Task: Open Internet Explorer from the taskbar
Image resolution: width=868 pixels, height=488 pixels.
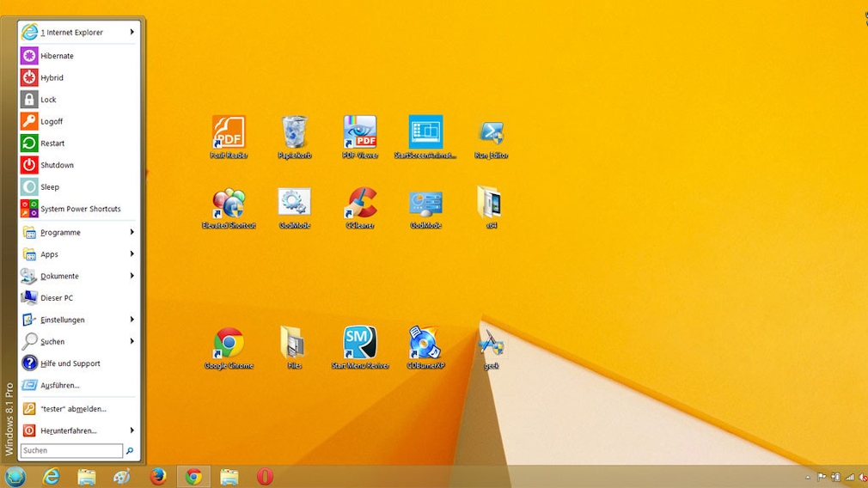Action: (51, 476)
